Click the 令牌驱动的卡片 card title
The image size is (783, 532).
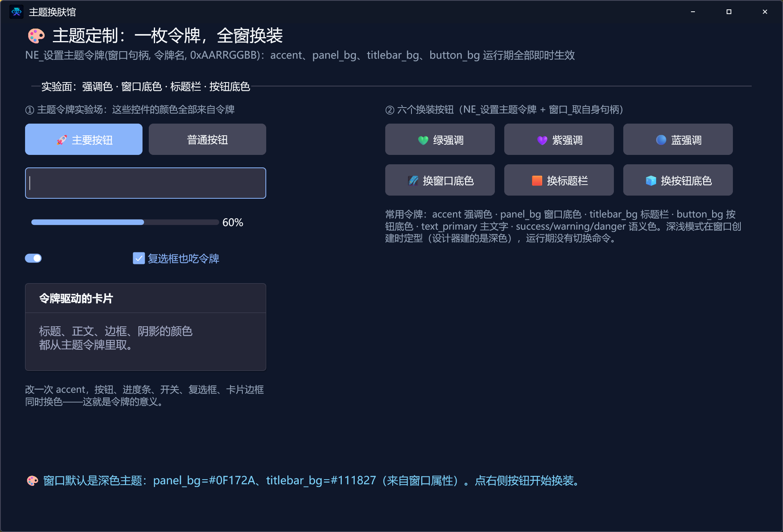[x=76, y=298]
